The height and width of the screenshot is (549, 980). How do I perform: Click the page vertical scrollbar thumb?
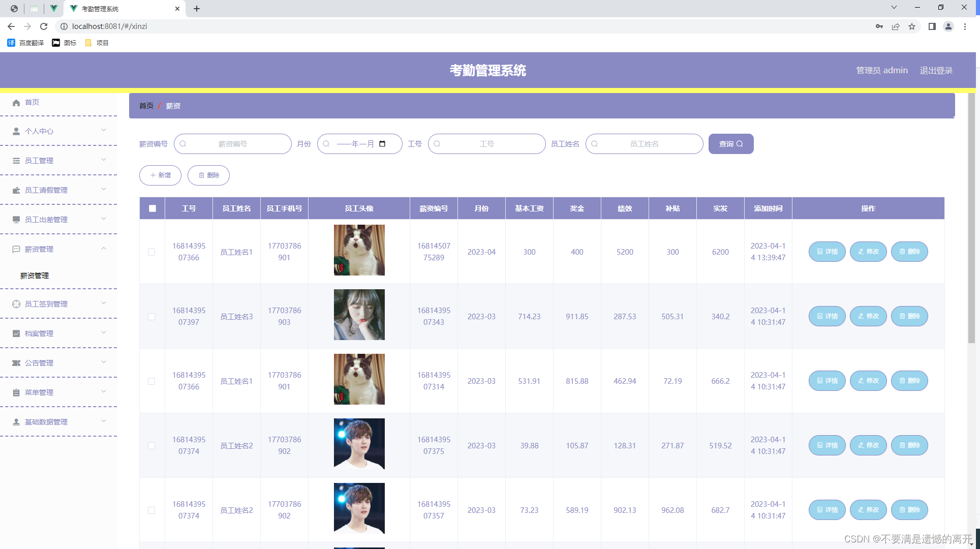point(971,219)
